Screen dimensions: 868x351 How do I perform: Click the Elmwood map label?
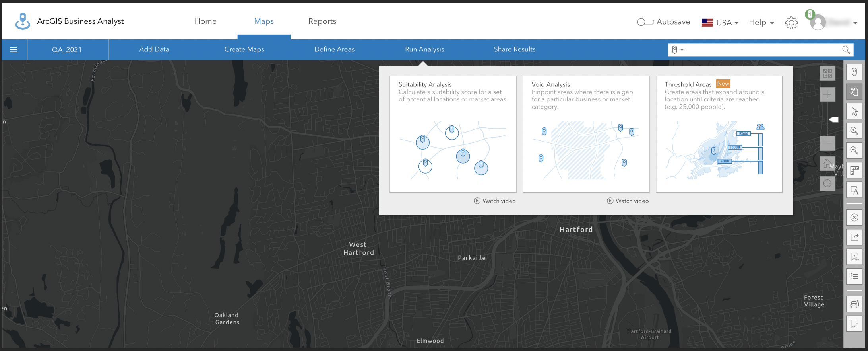coord(430,341)
